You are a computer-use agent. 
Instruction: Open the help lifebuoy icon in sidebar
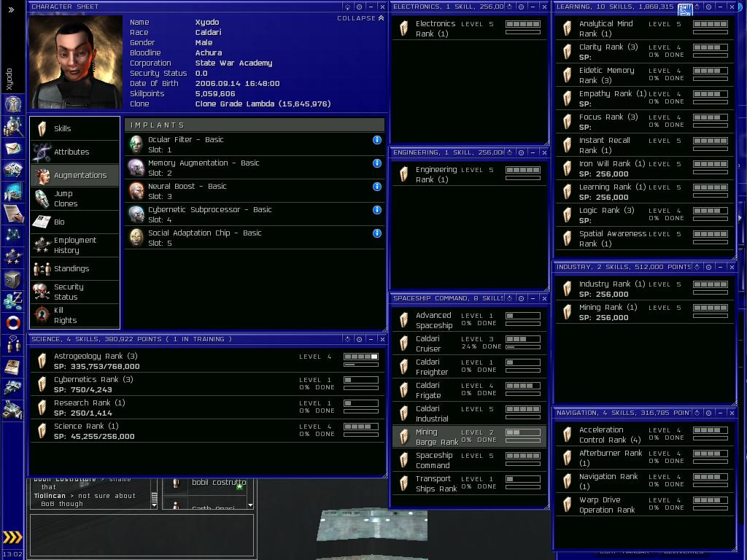[13, 323]
